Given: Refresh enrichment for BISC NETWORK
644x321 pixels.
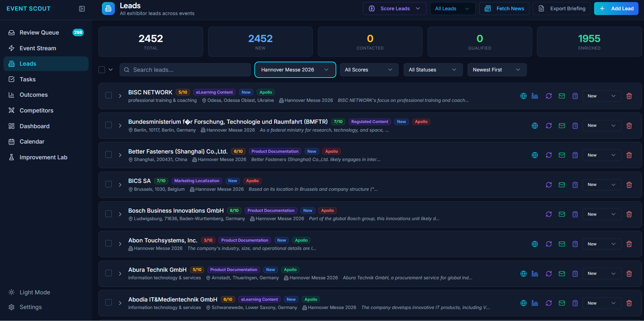Looking at the screenshot, I should coord(549,96).
